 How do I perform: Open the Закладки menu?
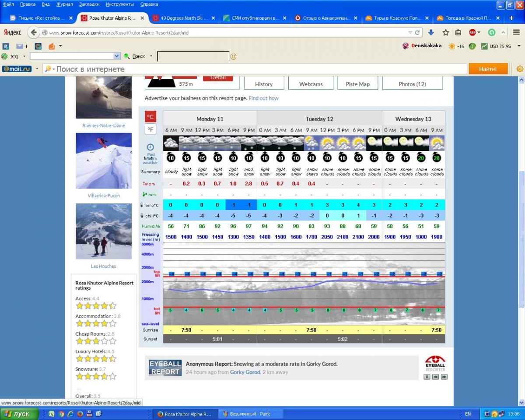point(89,4)
